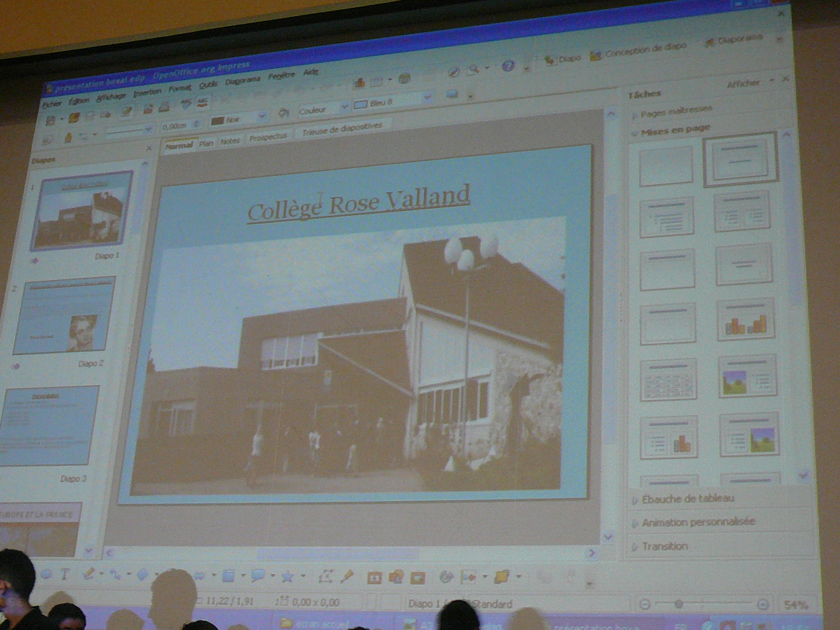
Task: Open OpenOffice help question mark icon
Action: coord(508,66)
